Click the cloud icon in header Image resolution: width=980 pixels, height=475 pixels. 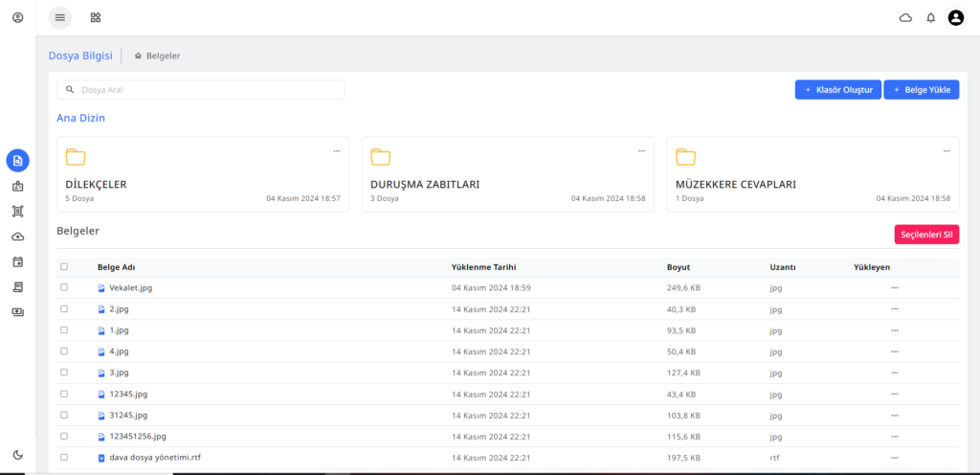[x=905, y=17]
